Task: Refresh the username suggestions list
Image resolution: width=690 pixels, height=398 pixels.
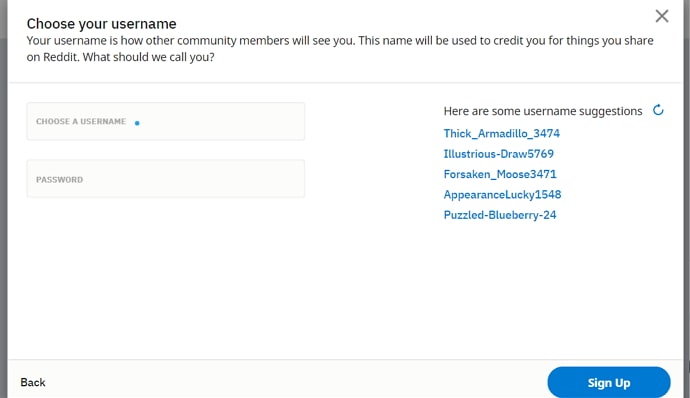Action: click(658, 110)
